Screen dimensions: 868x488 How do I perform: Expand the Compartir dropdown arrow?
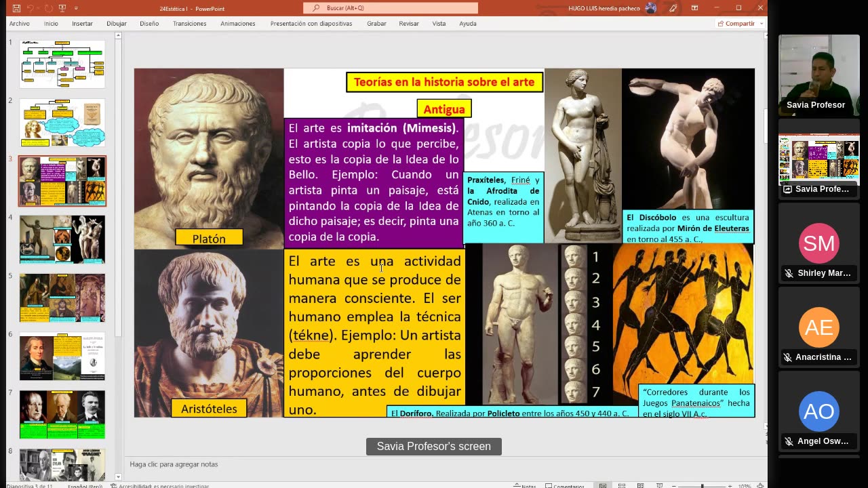762,24
